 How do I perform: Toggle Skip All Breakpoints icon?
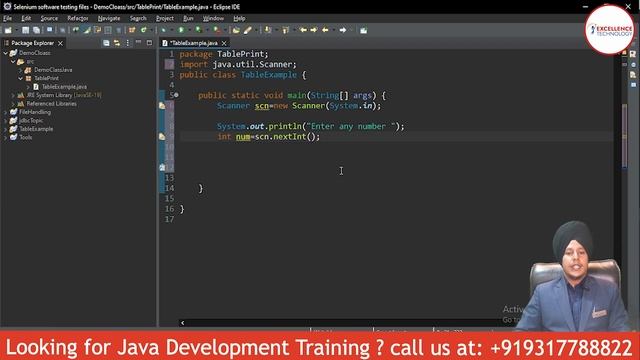(x=62, y=30)
